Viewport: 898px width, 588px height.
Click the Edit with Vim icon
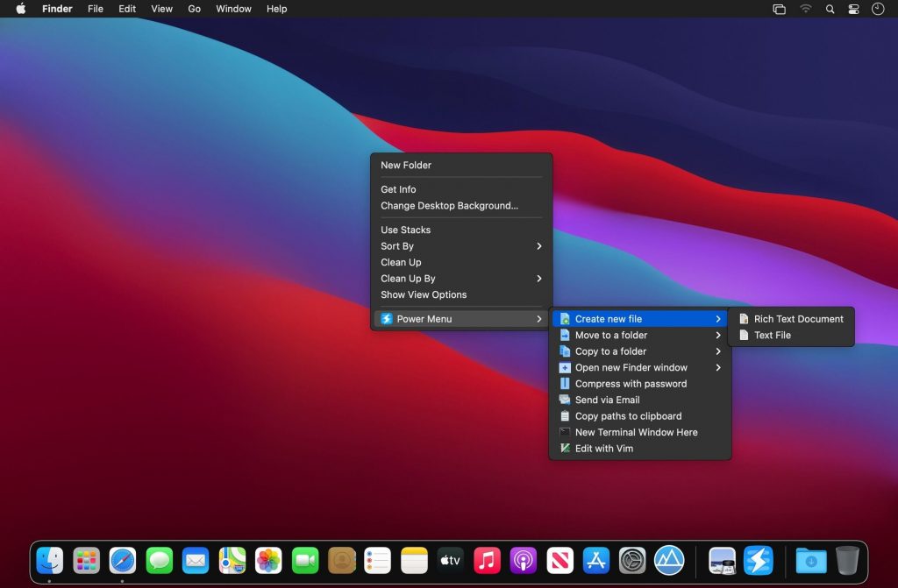[x=564, y=449]
